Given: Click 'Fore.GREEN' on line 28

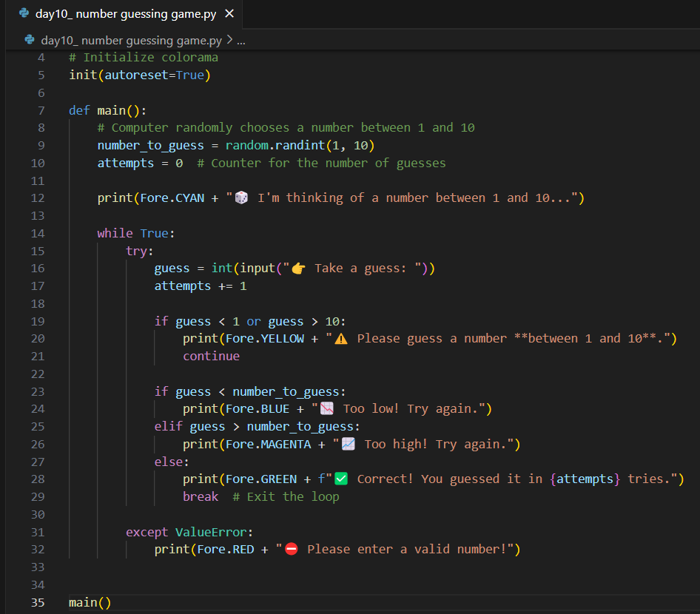Looking at the screenshot, I should (x=261, y=479).
